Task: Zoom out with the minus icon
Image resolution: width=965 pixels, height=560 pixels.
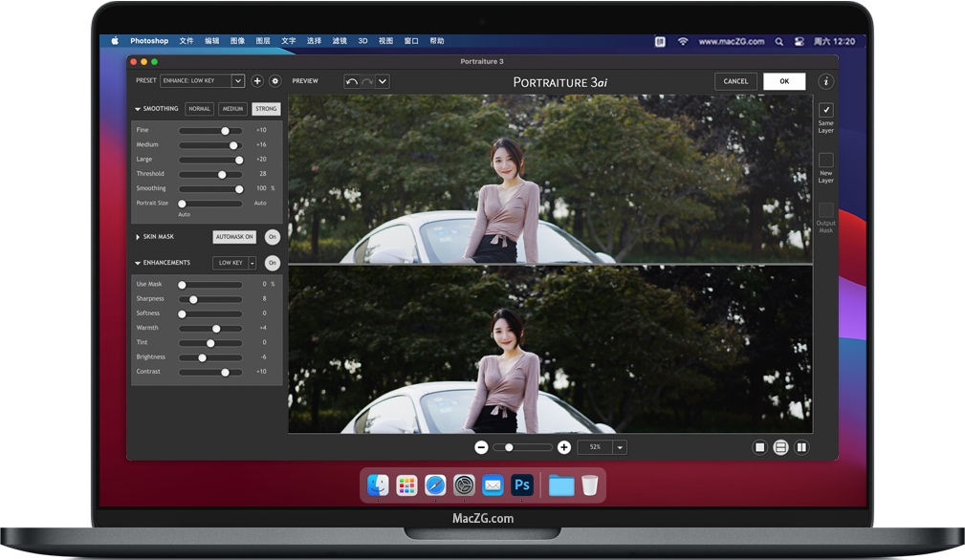Action: [481, 447]
